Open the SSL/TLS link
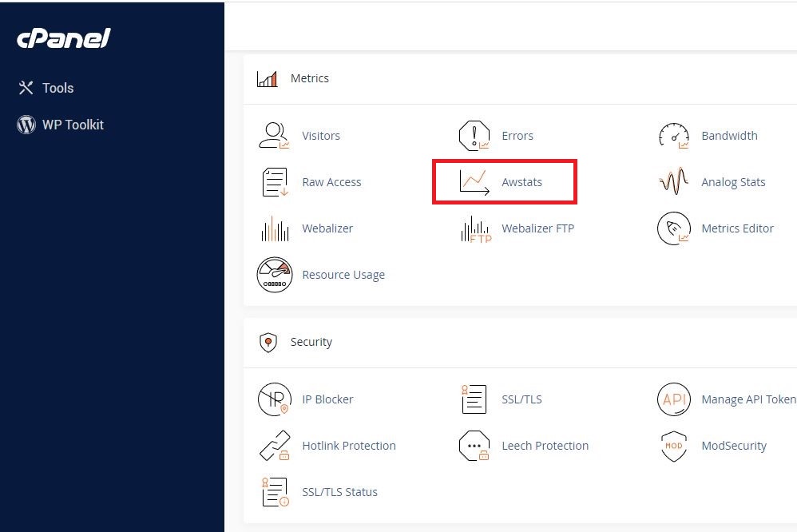Image resolution: width=797 pixels, height=532 pixels. pyautogui.click(x=521, y=399)
